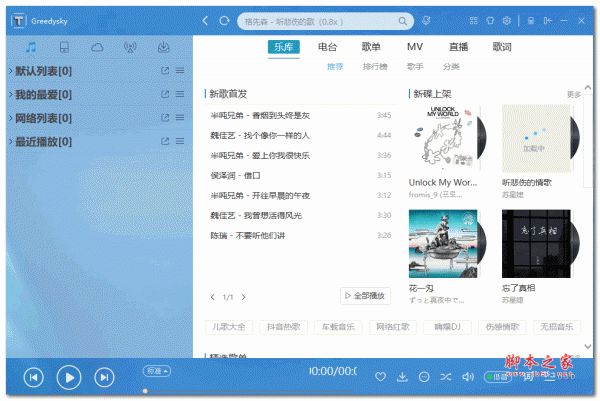Open the apps grid icon in title bar
Image resolution: width=600 pixels, height=401 pixels.
474,21
